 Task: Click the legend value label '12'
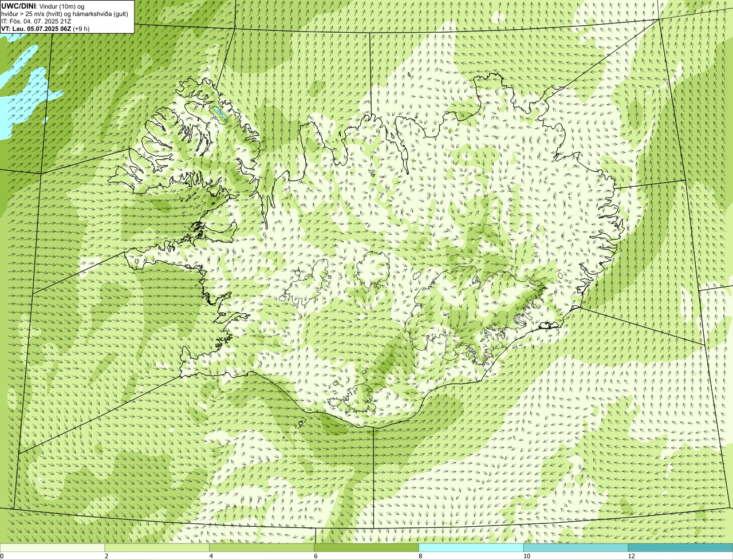(x=631, y=556)
